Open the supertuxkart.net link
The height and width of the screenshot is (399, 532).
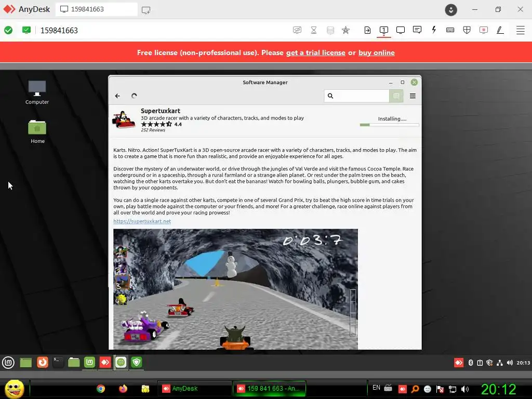click(x=142, y=221)
